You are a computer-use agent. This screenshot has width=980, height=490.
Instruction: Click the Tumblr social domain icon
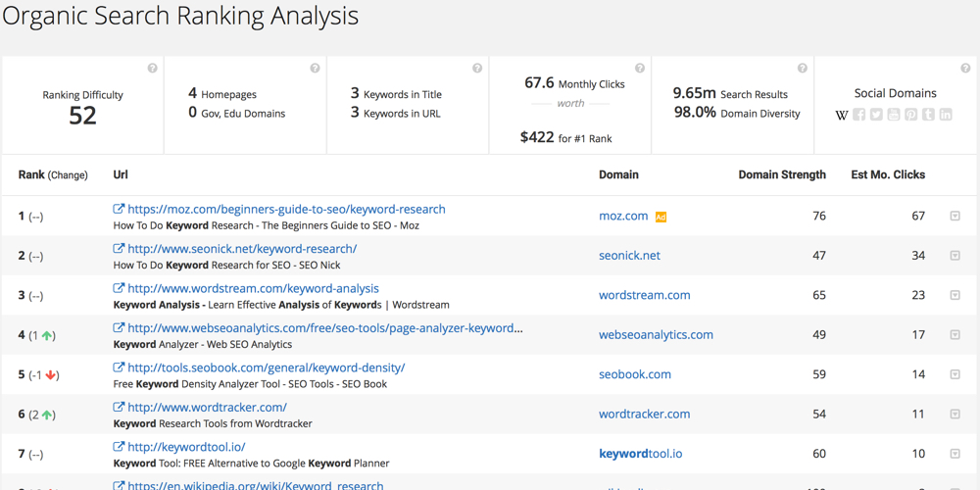[928, 115]
